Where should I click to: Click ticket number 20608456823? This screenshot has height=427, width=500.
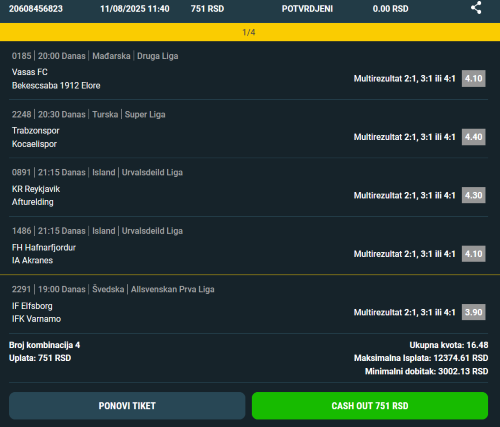[36, 9]
